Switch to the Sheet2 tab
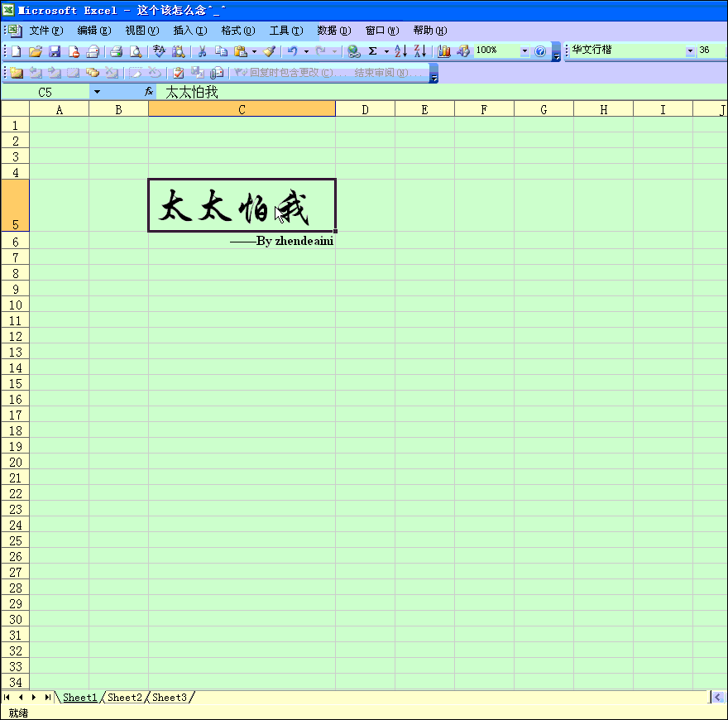The height and width of the screenshot is (720, 728). tap(125, 698)
